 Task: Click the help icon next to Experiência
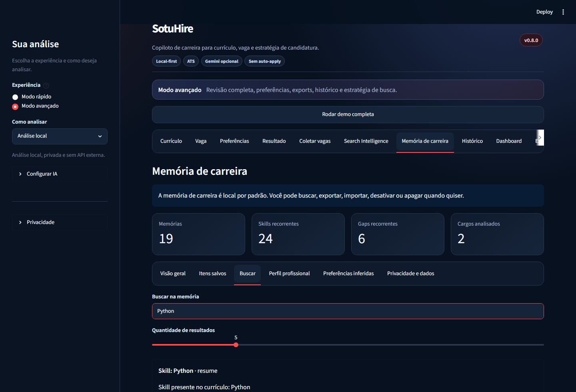(x=46, y=85)
